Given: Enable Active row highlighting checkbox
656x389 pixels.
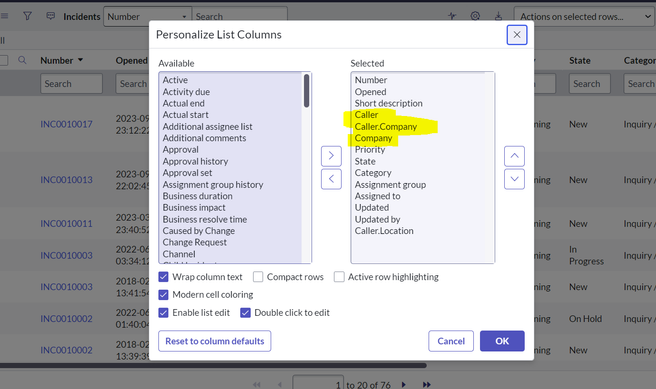Looking at the screenshot, I should coord(339,277).
